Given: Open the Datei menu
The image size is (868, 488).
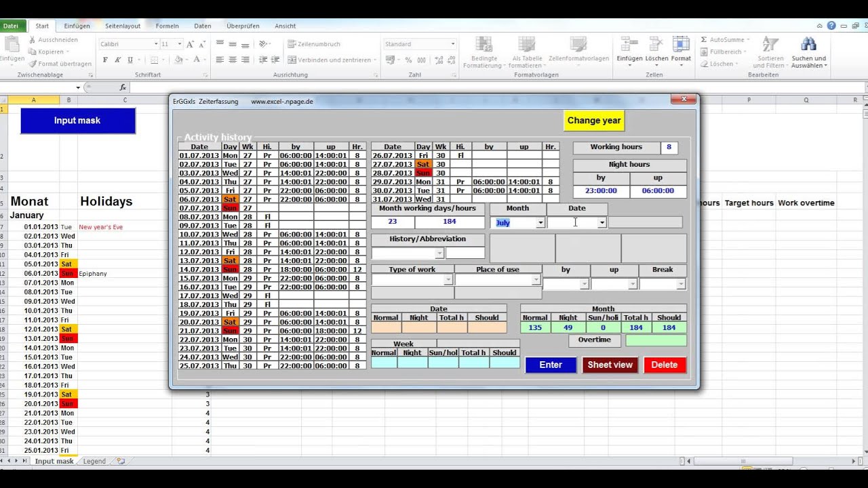Looking at the screenshot, I should [12, 26].
